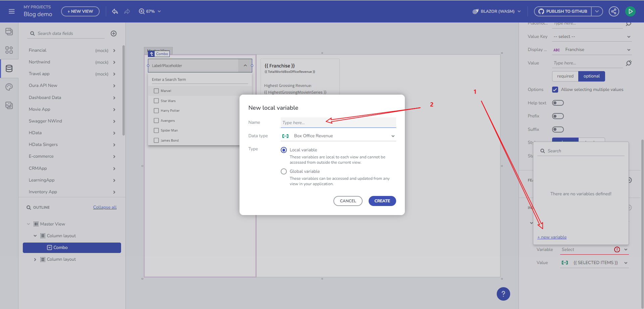Screen dimensions: 644x309
Task: Open the help question mark button
Action: pos(503,294)
